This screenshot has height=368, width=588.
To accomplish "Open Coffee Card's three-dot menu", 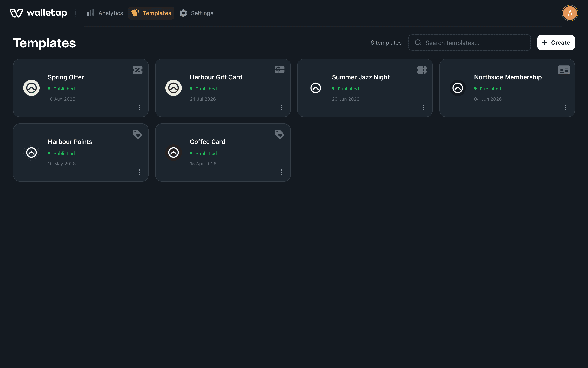I will point(281,172).
